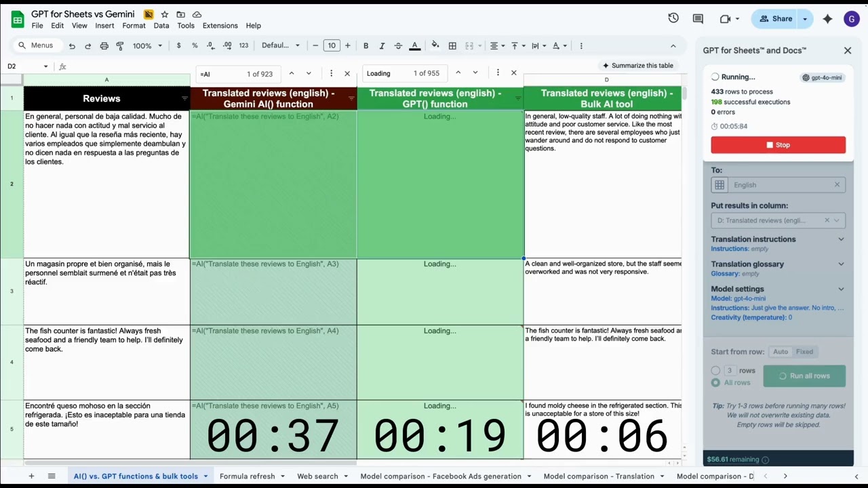Viewport: 868px width, 488px height.
Task: Toggle italic formatting
Action: [382, 46]
